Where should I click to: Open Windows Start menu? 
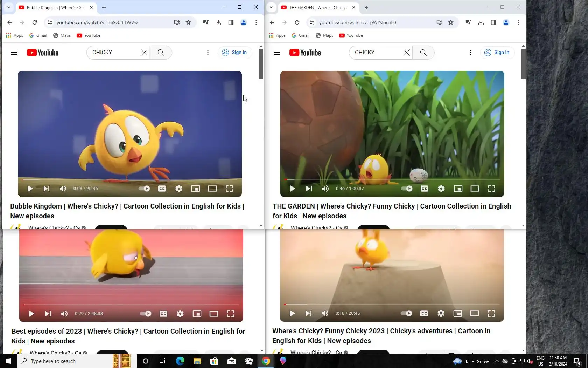[x=8, y=361]
